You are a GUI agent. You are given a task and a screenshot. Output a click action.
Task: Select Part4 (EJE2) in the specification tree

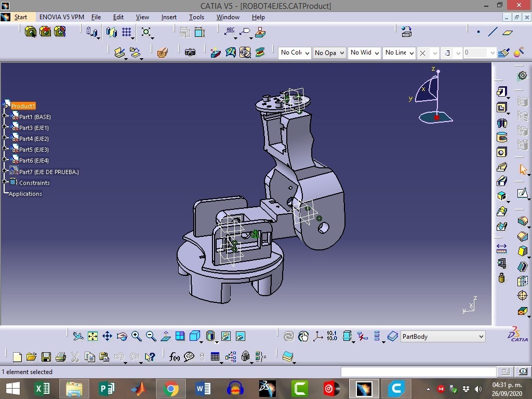34,139
